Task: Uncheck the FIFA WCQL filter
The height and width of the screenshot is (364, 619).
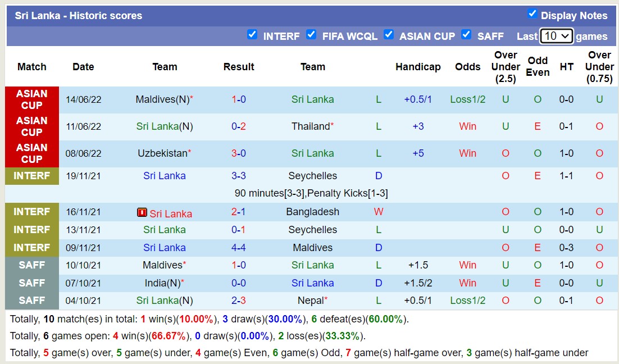Action: click(x=312, y=34)
